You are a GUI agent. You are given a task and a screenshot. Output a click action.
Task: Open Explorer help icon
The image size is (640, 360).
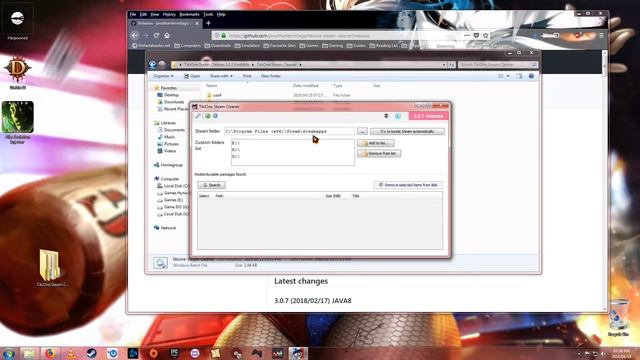(531, 76)
